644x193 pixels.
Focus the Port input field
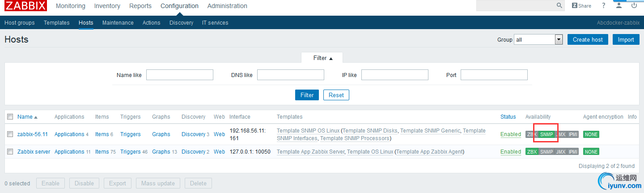point(494,75)
